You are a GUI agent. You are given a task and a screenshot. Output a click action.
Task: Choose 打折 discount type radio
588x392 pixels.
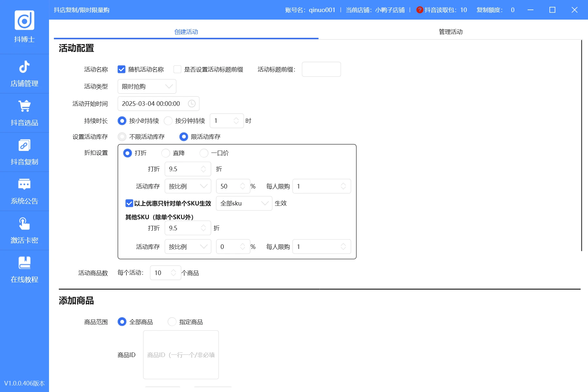point(127,153)
